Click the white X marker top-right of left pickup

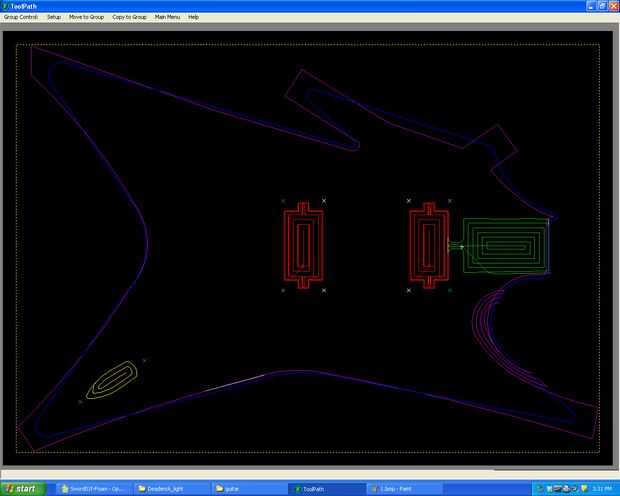pos(324,201)
